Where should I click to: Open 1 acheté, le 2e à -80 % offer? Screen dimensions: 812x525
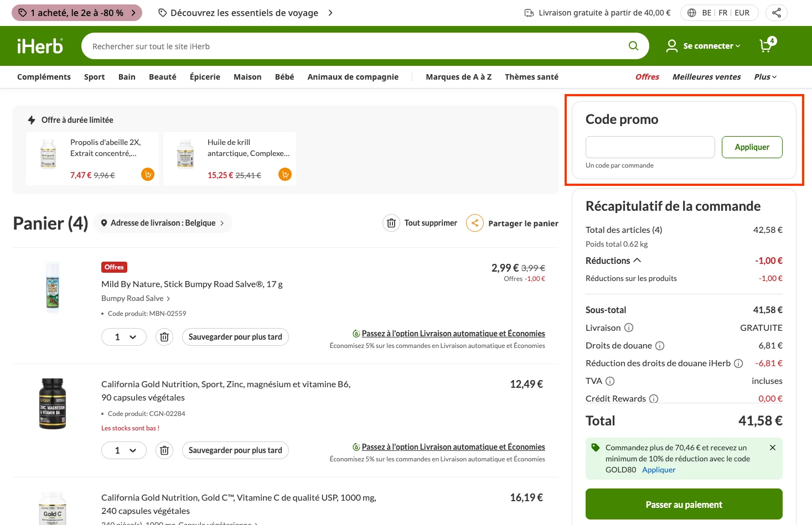click(x=77, y=13)
